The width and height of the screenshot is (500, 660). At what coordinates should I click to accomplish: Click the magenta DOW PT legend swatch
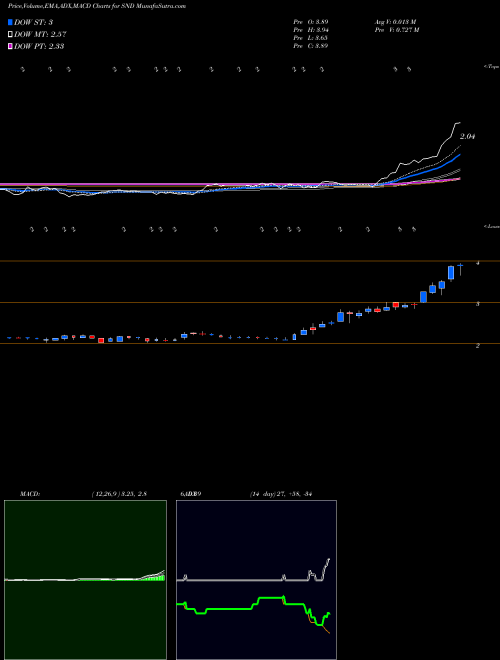pyautogui.click(x=10, y=46)
